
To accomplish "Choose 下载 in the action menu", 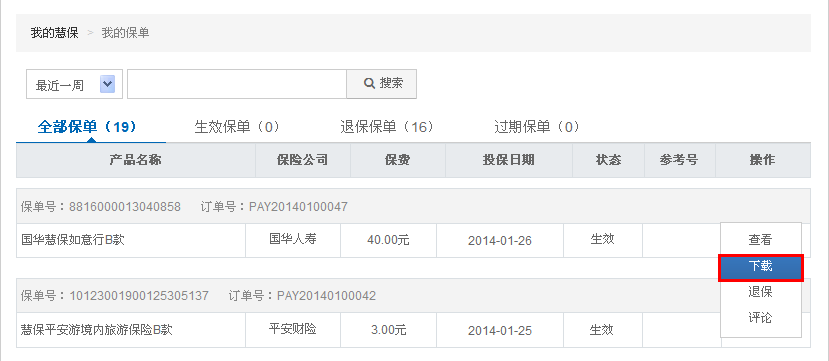I will [761, 267].
